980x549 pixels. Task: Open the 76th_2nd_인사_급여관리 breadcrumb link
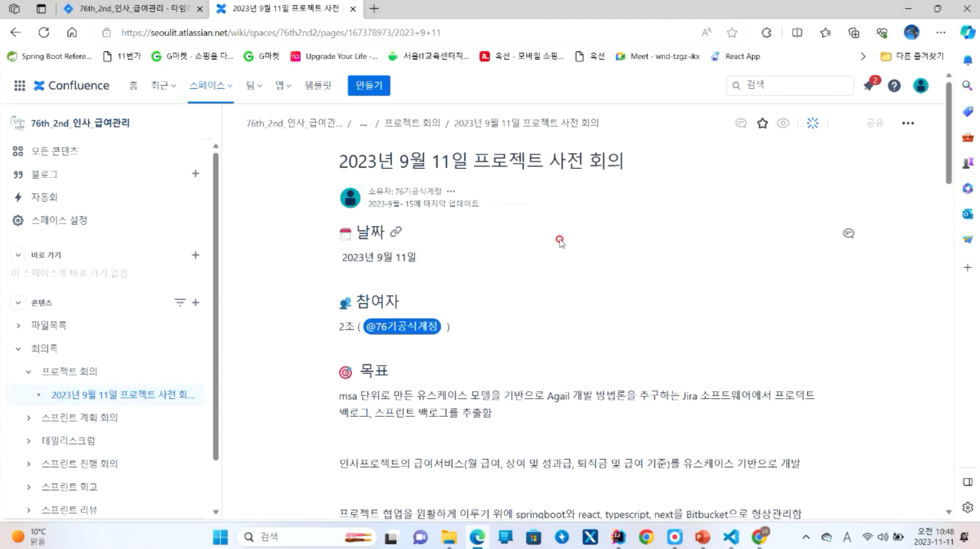(294, 123)
